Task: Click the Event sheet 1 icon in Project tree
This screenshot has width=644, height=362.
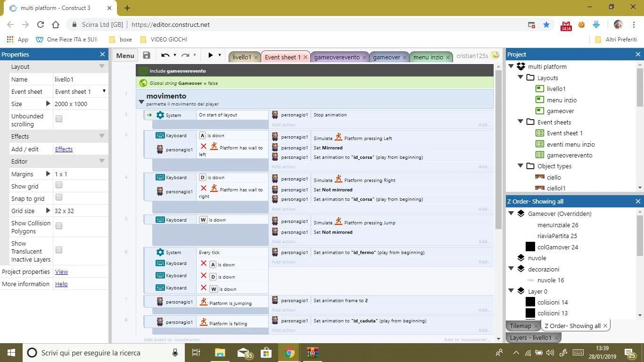Action: (540, 133)
